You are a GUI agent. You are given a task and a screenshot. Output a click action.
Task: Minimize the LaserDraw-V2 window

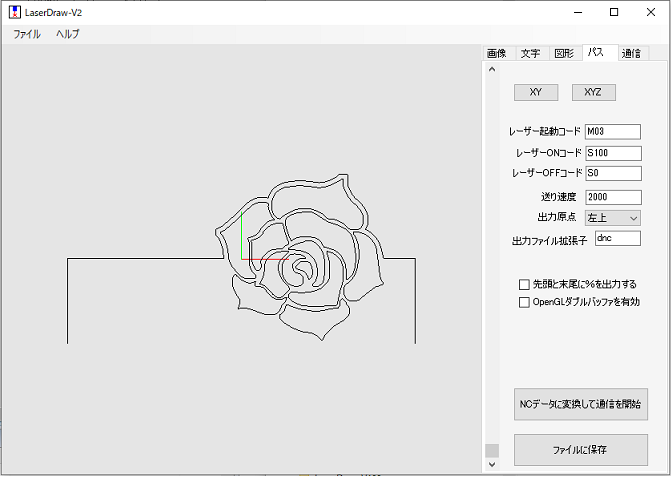pos(578,12)
